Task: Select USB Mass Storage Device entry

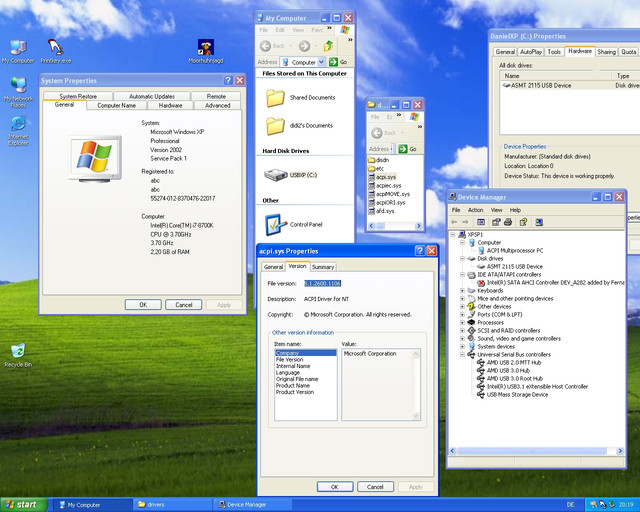Action: (x=513, y=395)
